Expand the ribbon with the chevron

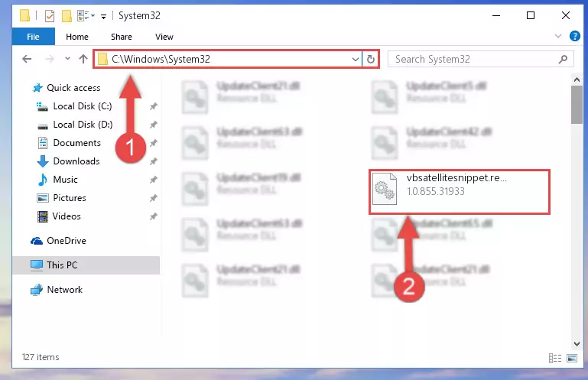tap(558, 36)
